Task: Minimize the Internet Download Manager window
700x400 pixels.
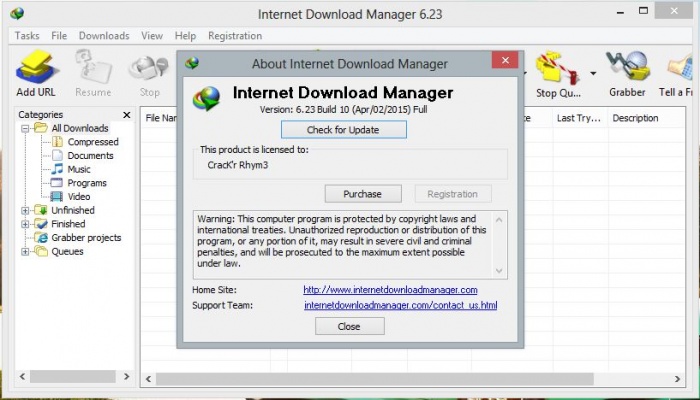Action: click(x=620, y=12)
